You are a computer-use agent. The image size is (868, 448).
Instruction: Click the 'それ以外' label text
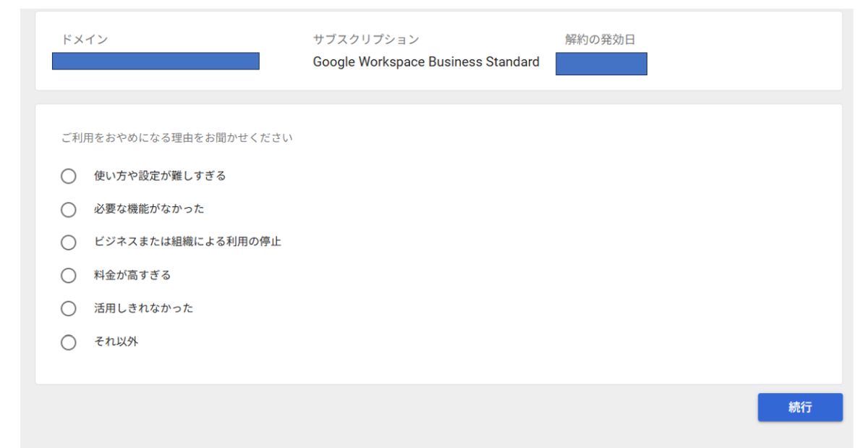(x=116, y=342)
